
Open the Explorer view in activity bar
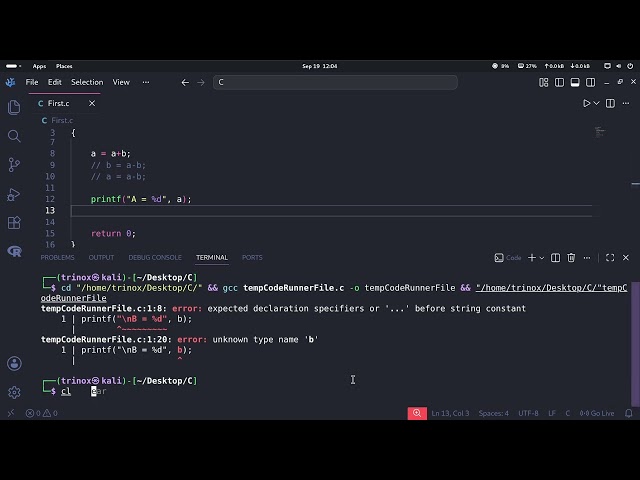point(14,107)
